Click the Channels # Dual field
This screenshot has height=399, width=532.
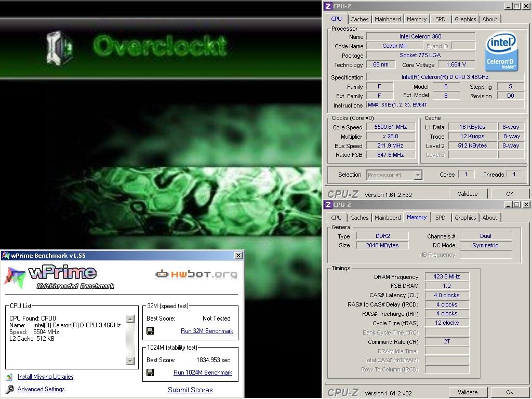tap(486, 236)
